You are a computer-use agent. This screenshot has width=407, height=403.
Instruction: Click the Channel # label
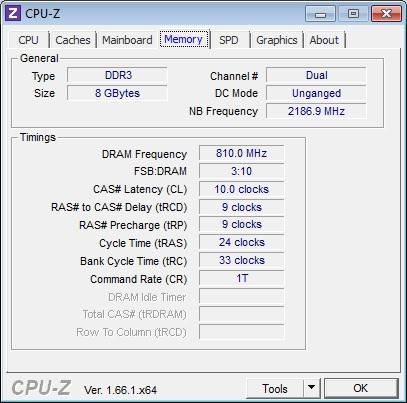tap(234, 76)
